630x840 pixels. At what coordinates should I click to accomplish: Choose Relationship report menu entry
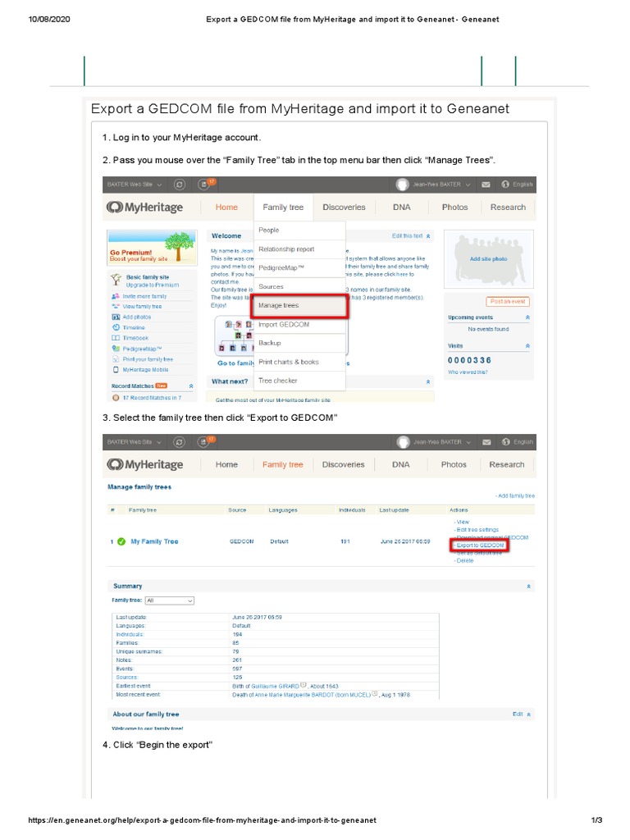tap(299, 249)
